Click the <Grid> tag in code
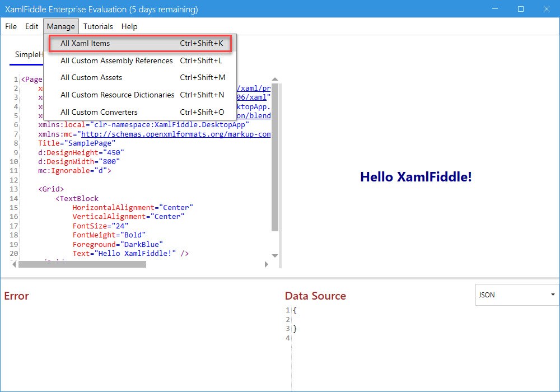The height and width of the screenshot is (392, 560). (51, 189)
